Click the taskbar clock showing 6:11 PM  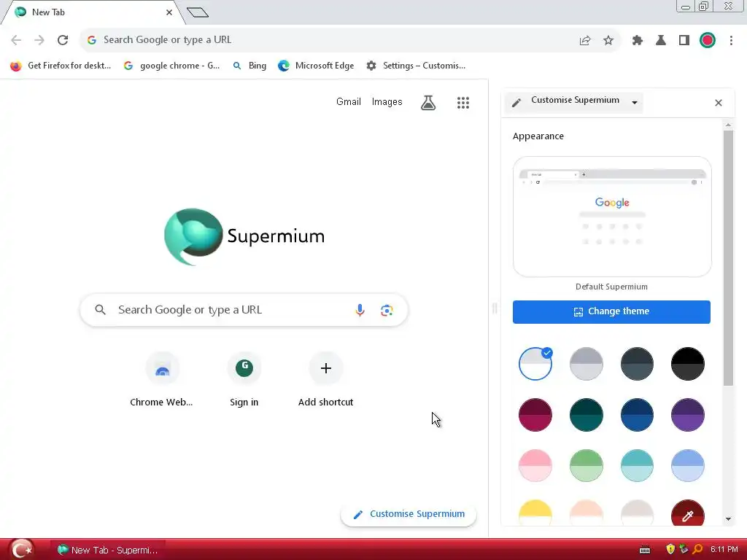click(724, 550)
